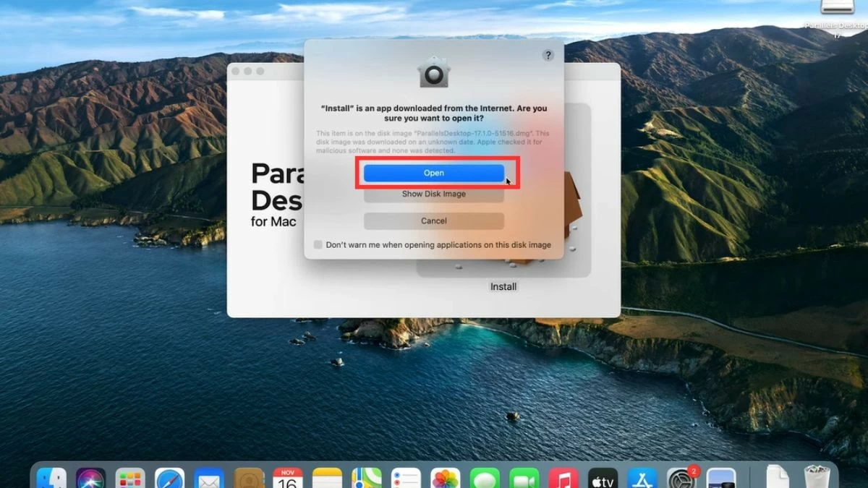Image resolution: width=868 pixels, height=488 pixels.
Task: Open the Maps app
Action: pyautogui.click(x=366, y=477)
